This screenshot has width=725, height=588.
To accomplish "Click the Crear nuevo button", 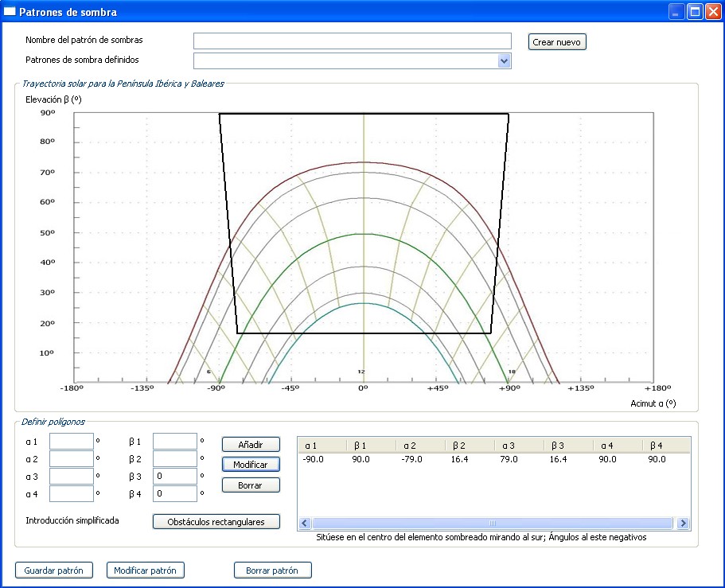I will [x=557, y=42].
